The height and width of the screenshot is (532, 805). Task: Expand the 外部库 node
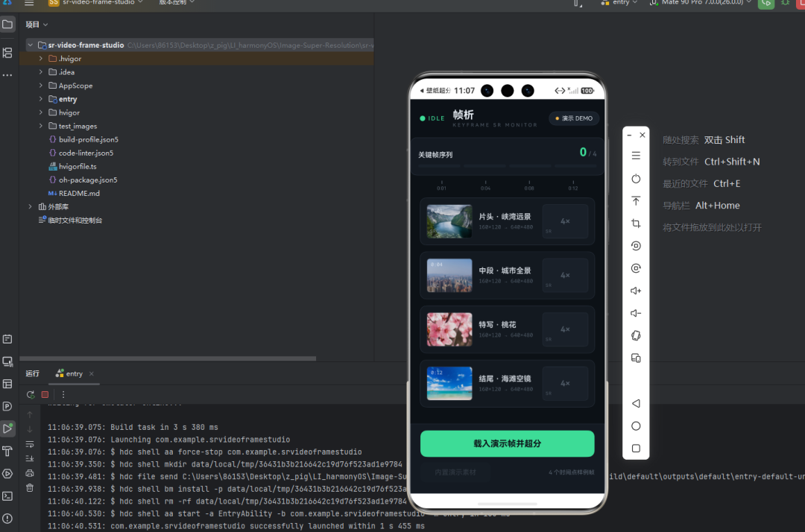point(31,206)
